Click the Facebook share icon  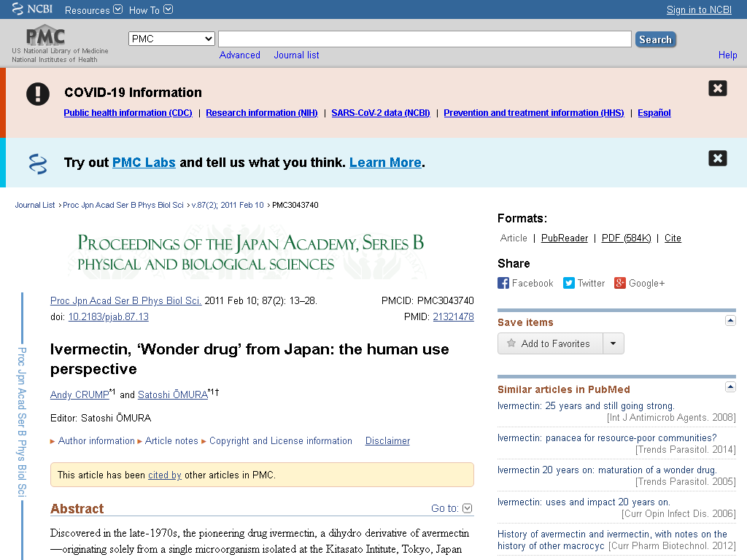(503, 284)
